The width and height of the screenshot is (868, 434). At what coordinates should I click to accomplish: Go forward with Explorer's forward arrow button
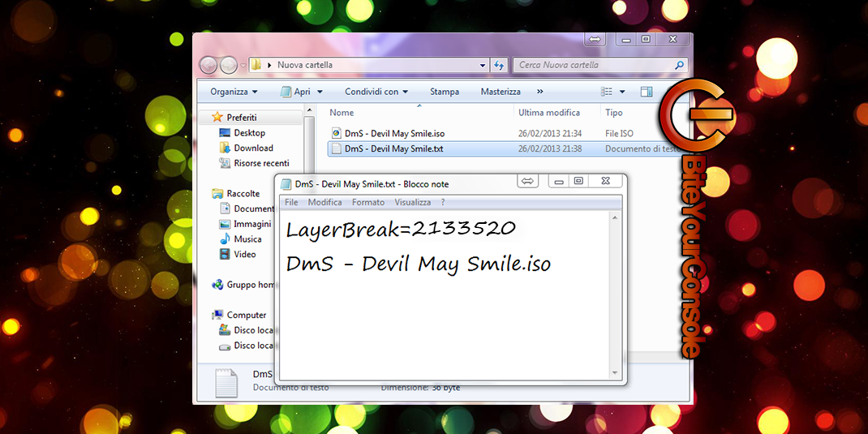228,66
